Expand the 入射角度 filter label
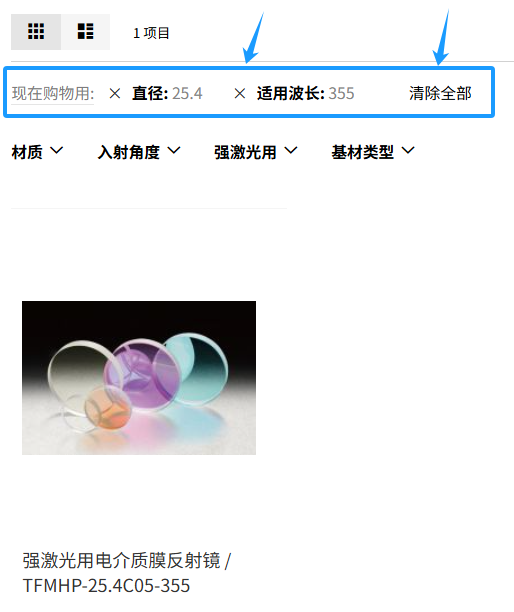The width and height of the screenshot is (514, 612). pos(128,152)
